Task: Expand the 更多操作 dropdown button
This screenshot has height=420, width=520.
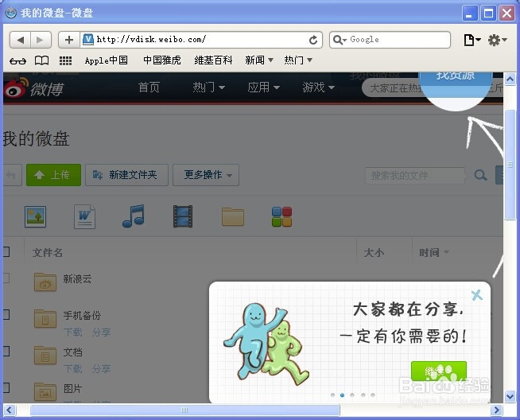Action: click(x=206, y=175)
